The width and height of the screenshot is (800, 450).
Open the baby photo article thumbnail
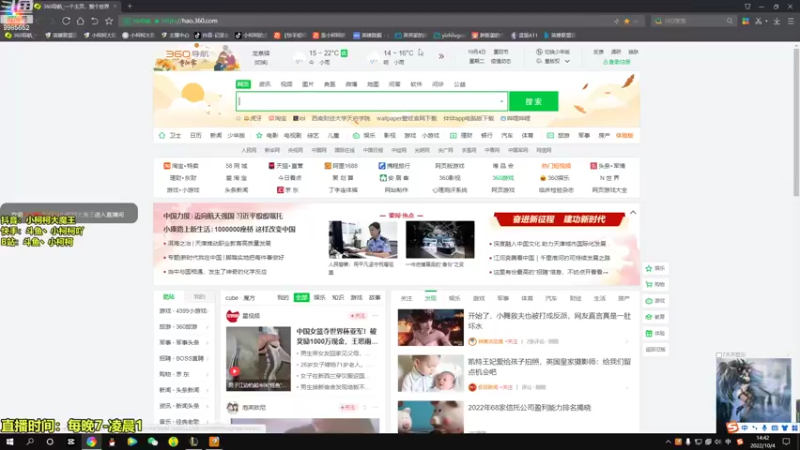(431, 373)
